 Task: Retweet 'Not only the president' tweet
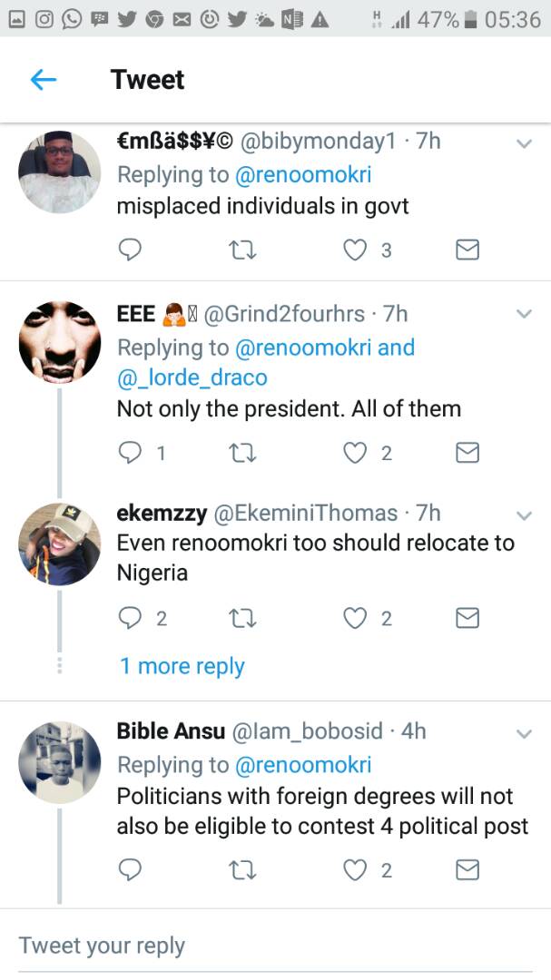(242, 452)
